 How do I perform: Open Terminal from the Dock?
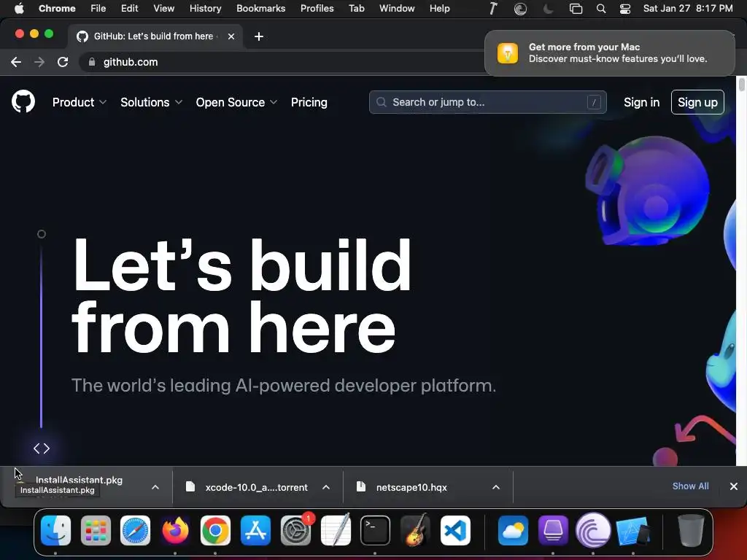click(x=376, y=530)
